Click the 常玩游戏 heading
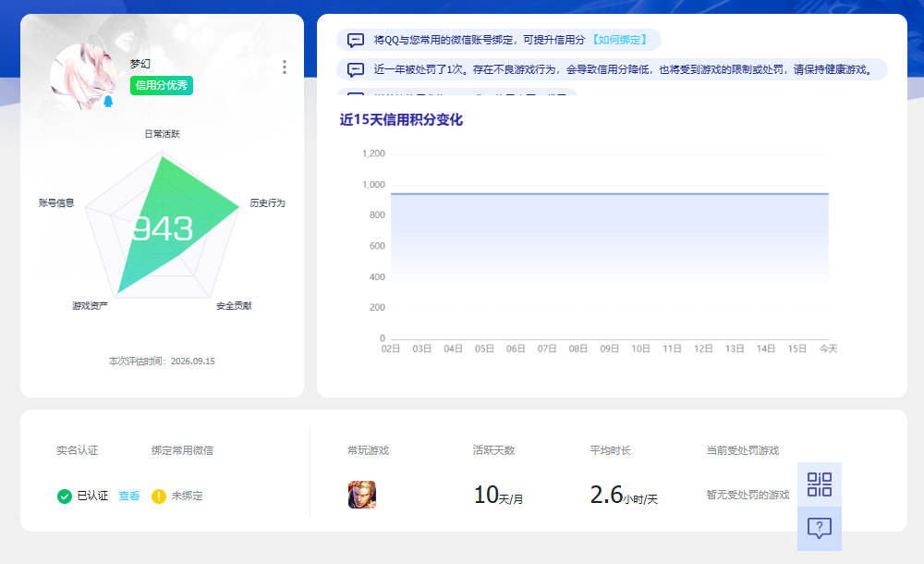The image size is (924, 564). click(369, 450)
